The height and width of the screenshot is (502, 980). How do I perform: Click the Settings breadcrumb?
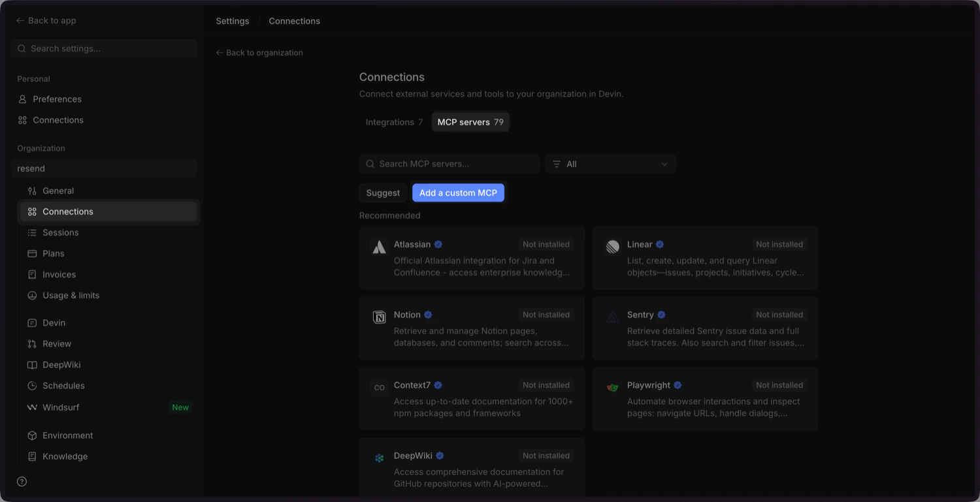click(x=233, y=21)
